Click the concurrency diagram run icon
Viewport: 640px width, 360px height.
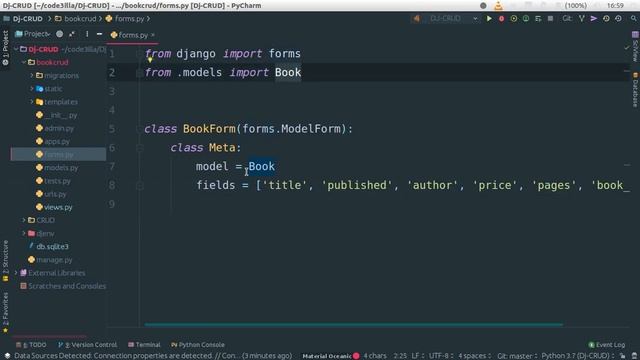click(538, 19)
